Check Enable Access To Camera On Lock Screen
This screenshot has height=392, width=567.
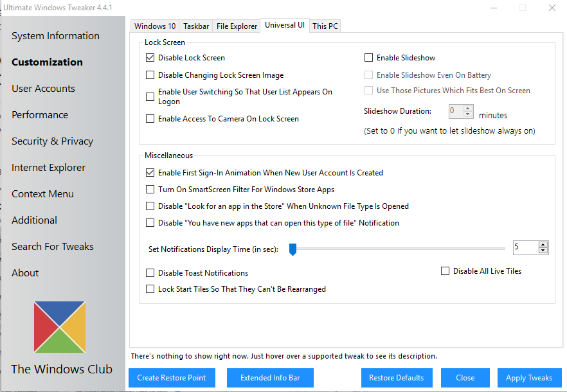pyautogui.click(x=150, y=119)
